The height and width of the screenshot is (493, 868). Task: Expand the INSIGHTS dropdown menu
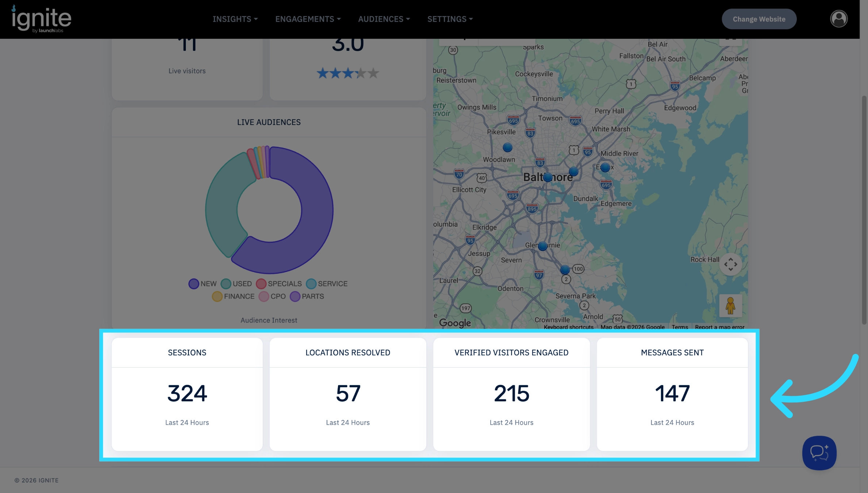(235, 19)
